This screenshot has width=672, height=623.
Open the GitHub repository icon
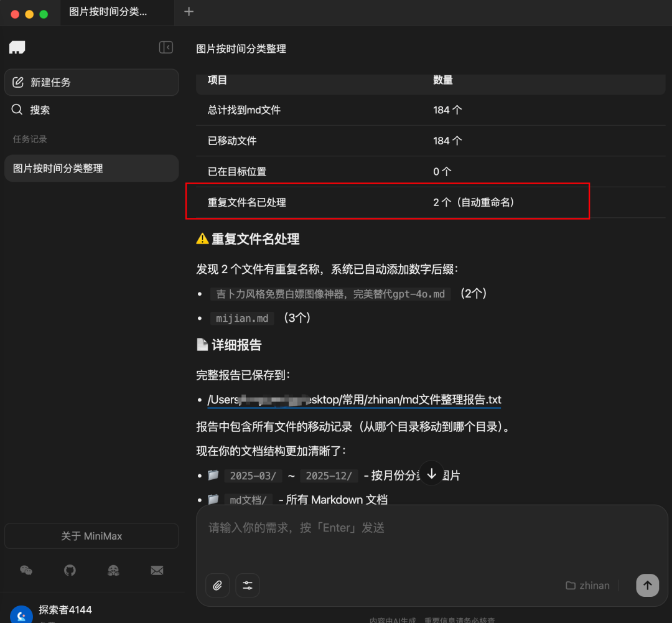pos(69,571)
